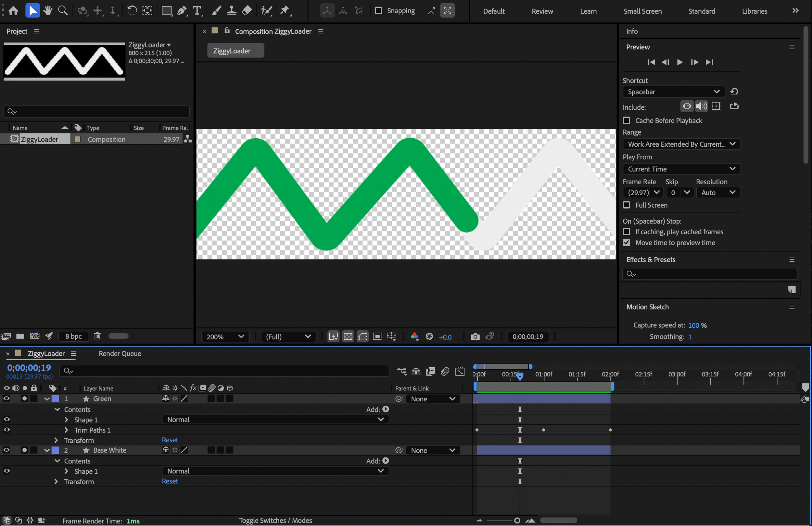Toggle the transparency grid button

(x=348, y=337)
